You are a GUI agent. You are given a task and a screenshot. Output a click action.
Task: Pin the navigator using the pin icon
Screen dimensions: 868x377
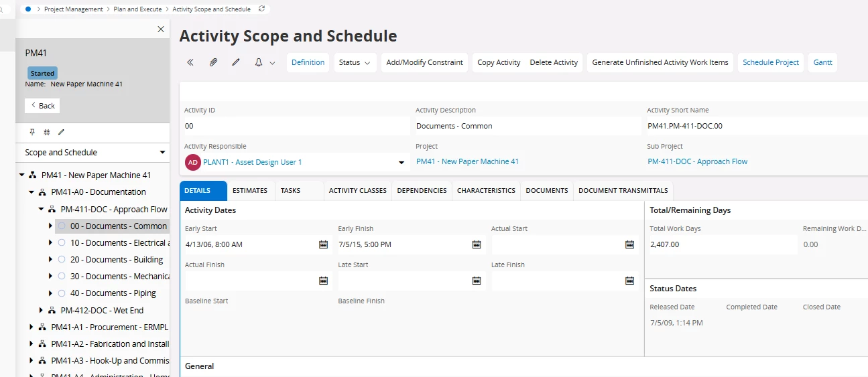pos(32,133)
